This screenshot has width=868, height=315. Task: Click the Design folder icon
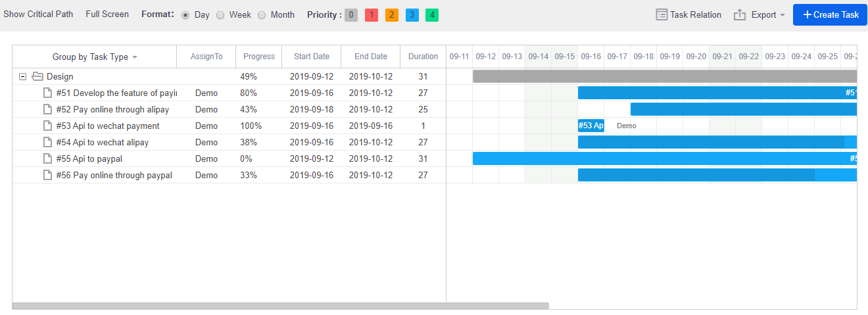pos(37,76)
